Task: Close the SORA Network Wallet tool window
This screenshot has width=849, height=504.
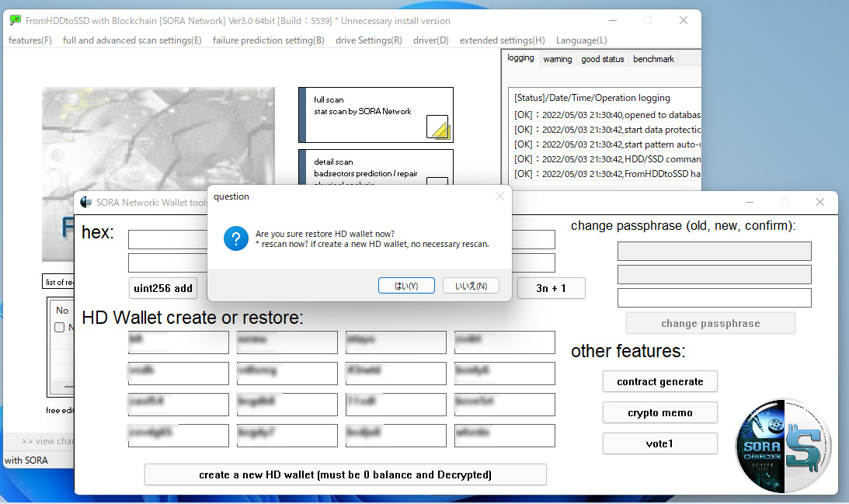Action: tap(819, 202)
